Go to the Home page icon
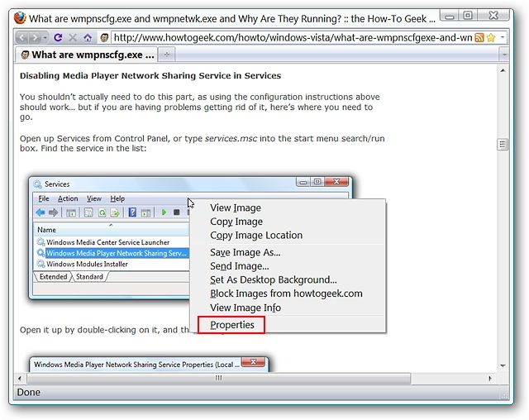529x420 pixels. coord(88,37)
